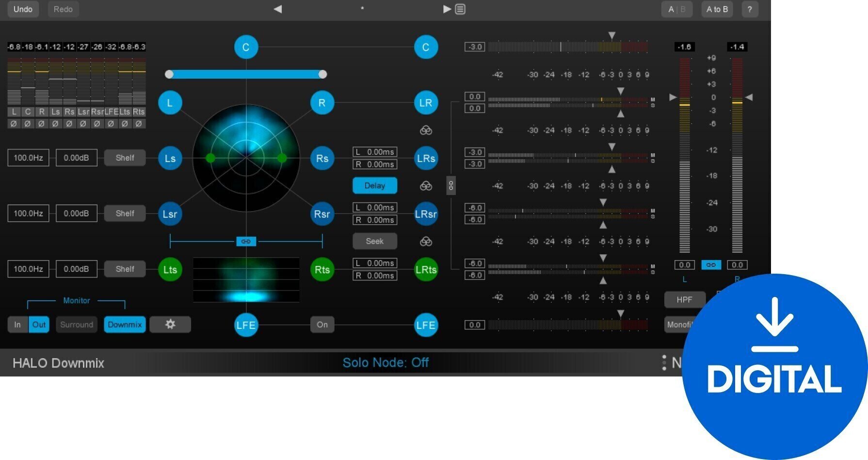Click the vertical link icon joining the meter trim pairs
This screenshot has height=460, width=868.
pos(450,185)
